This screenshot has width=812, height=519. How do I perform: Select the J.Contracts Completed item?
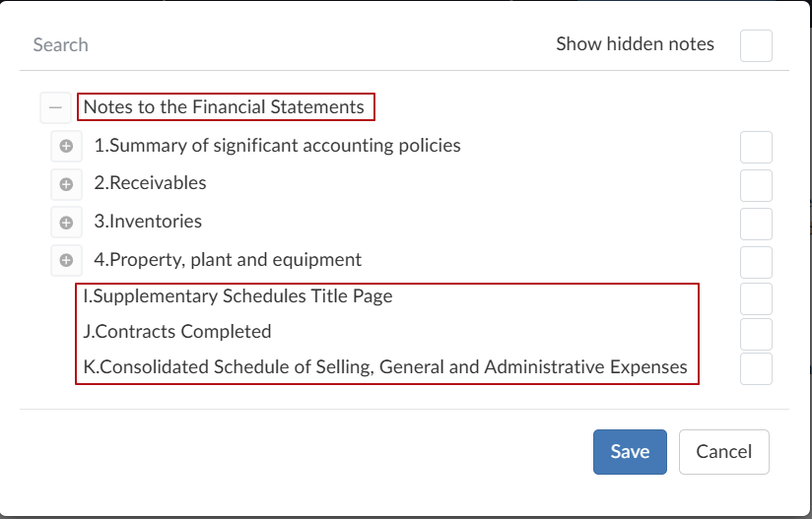(x=177, y=332)
